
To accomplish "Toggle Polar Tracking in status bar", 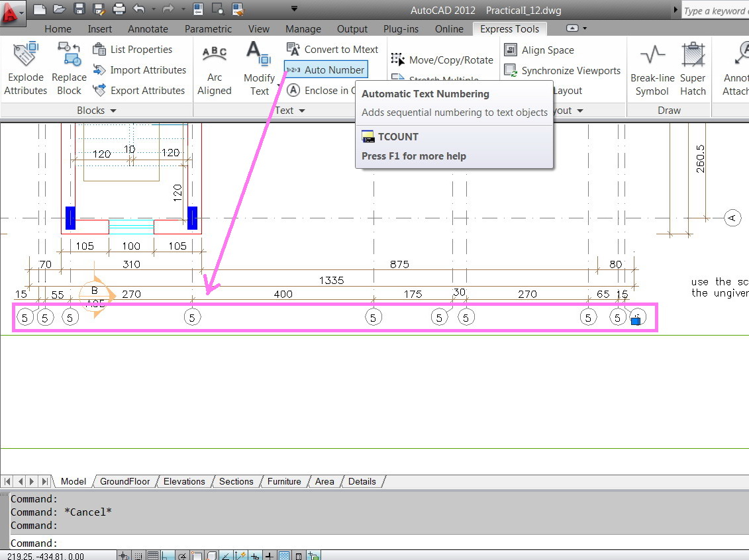I will [x=182, y=555].
